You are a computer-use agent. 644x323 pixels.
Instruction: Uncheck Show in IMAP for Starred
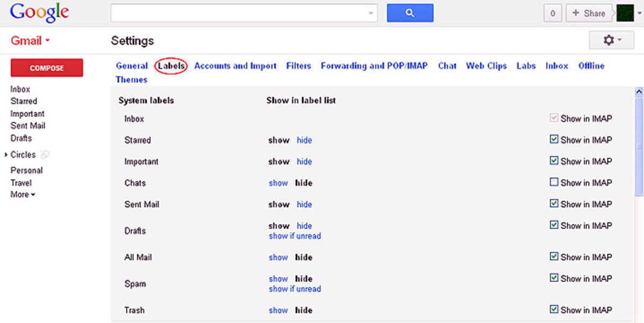click(554, 139)
